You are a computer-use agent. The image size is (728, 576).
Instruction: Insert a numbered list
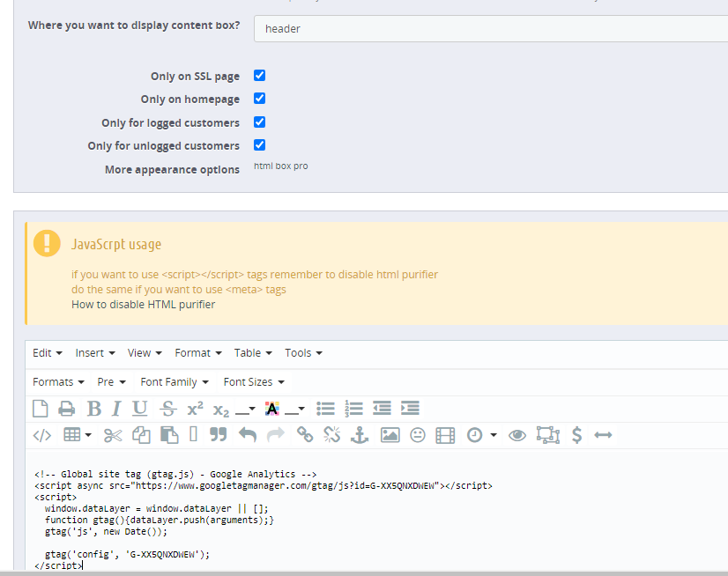coord(353,409)
